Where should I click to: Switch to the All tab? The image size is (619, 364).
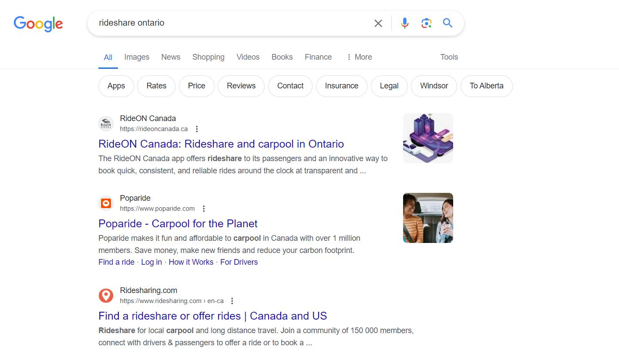pos(108,57)
